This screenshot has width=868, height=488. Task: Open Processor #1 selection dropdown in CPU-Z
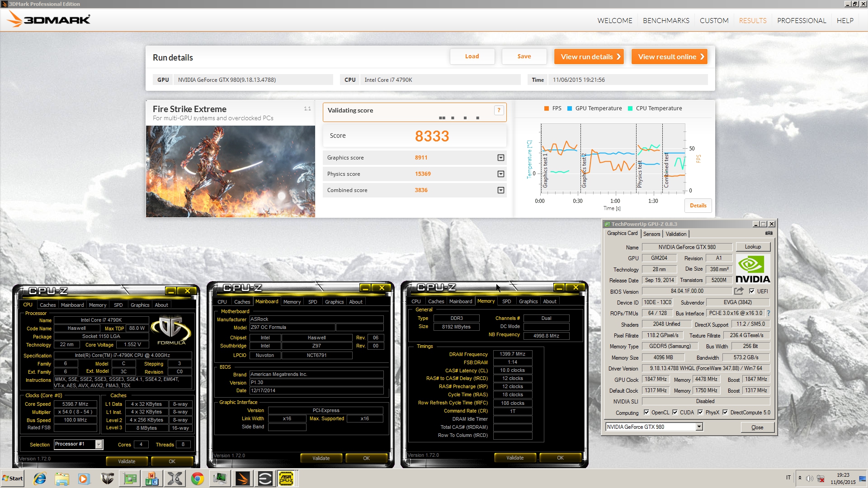99,445
